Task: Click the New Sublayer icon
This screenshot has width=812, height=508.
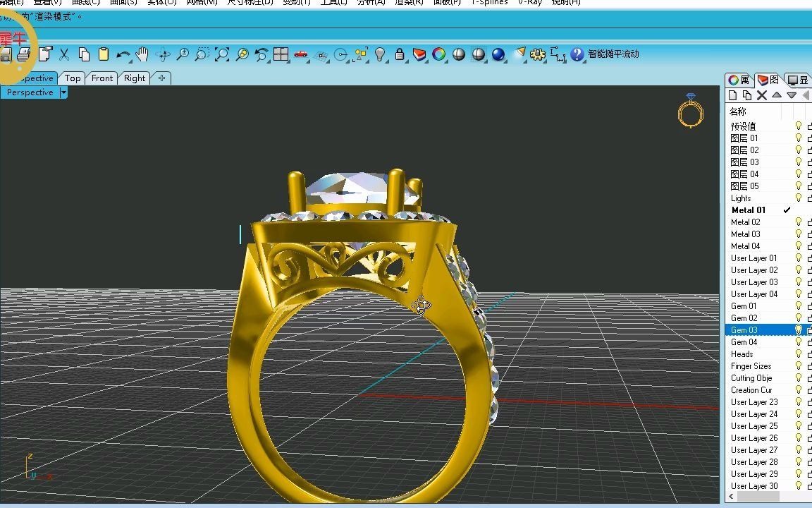Action: coord(746,95)
